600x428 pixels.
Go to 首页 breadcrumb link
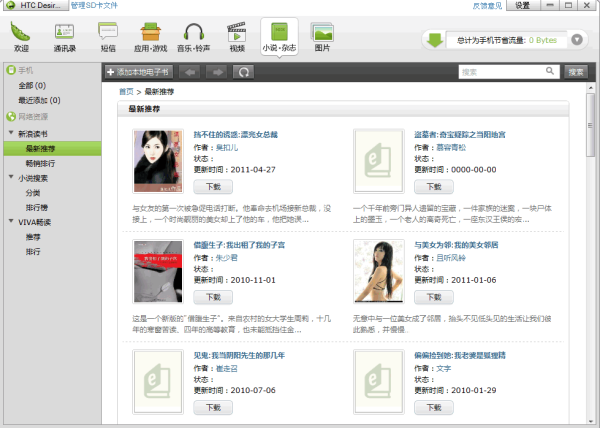126,92
